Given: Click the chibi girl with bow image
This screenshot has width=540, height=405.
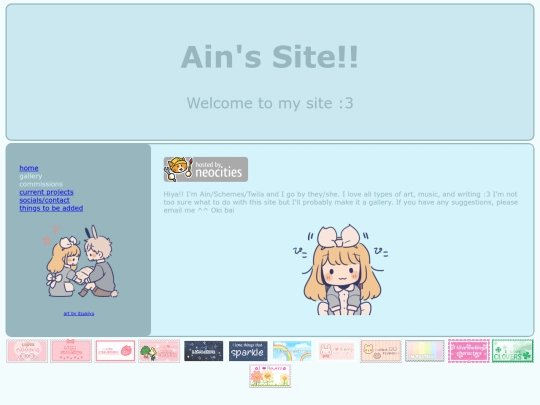Looking at the screenshot, I should [x=341, y=270].
